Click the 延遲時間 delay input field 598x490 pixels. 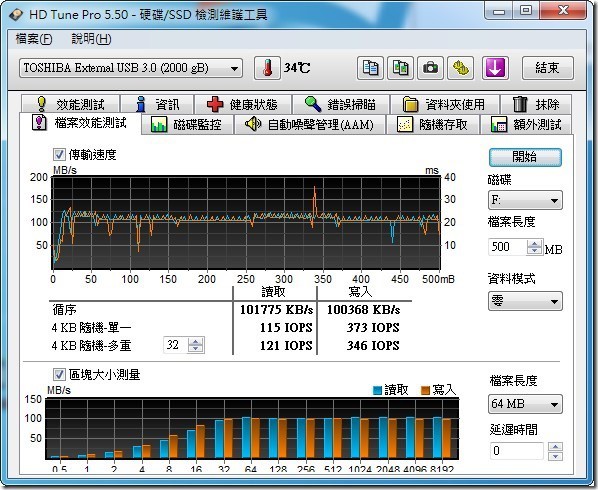(x=517, y=451)
